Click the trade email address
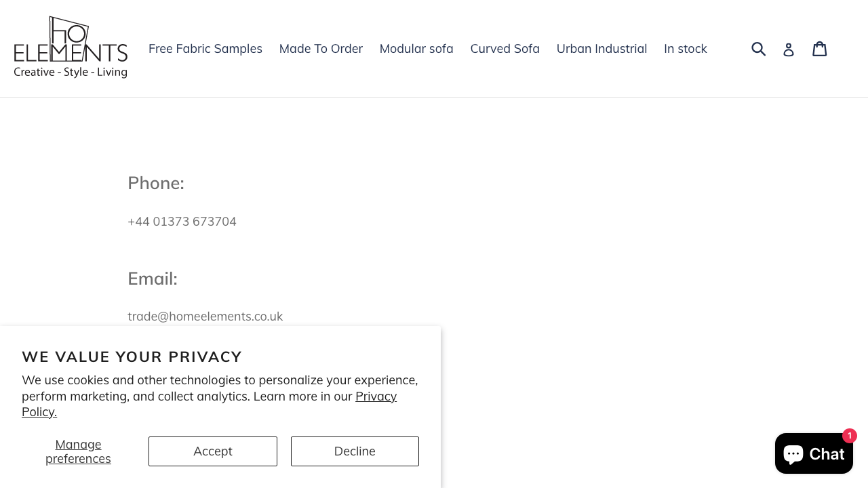Viewport: 868px width, 488px height. [x=205, y=317]
